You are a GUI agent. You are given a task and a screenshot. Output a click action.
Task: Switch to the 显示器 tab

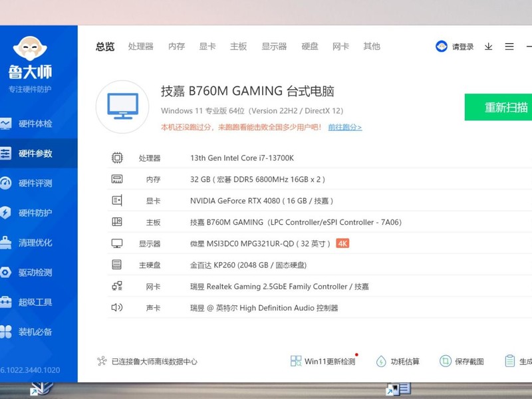[x=274, y=47]
